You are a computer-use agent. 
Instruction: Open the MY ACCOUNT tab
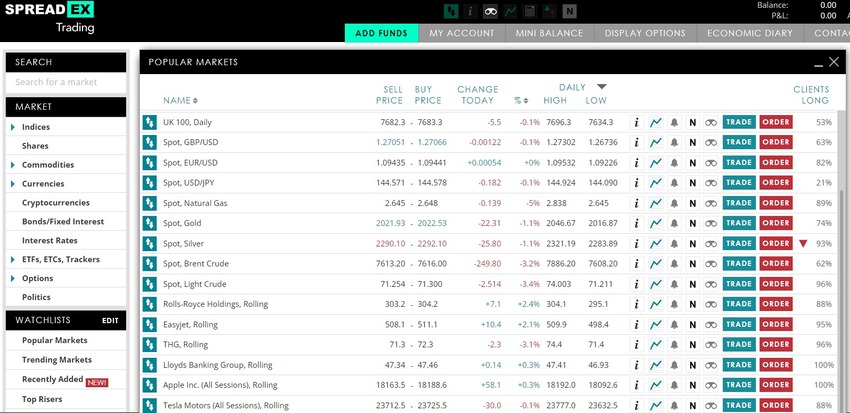(x=462, y=33)
